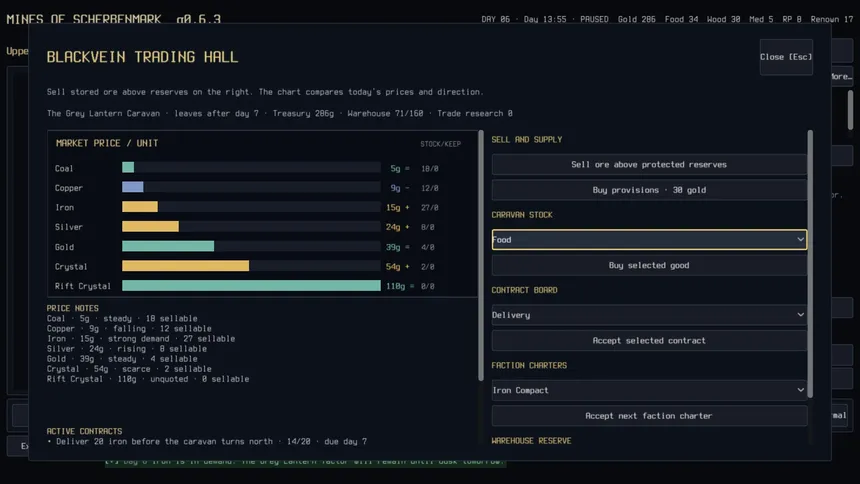Viewport: 860px width, 484px height.
Task: Click the Silver price bar
Action: 251,227
